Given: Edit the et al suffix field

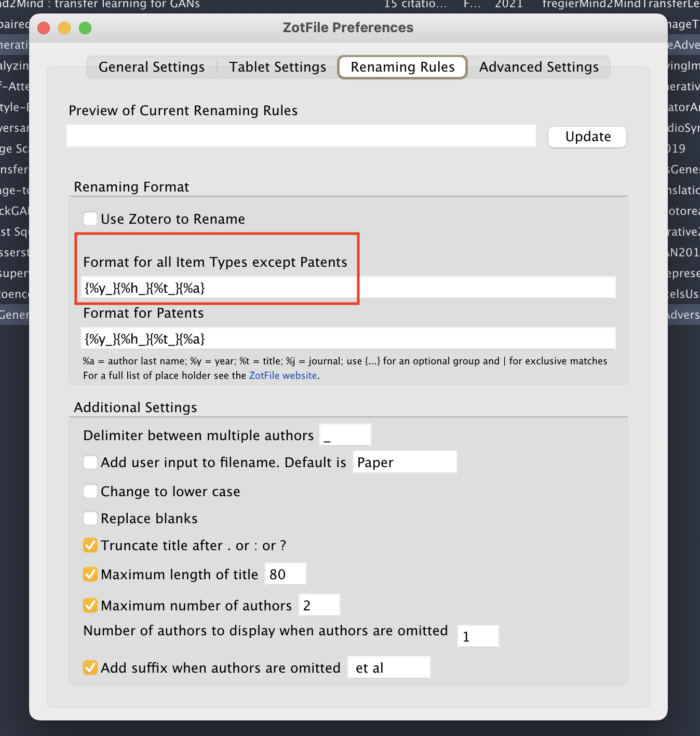Looking at the screenshot, I should tap(389, 667).
